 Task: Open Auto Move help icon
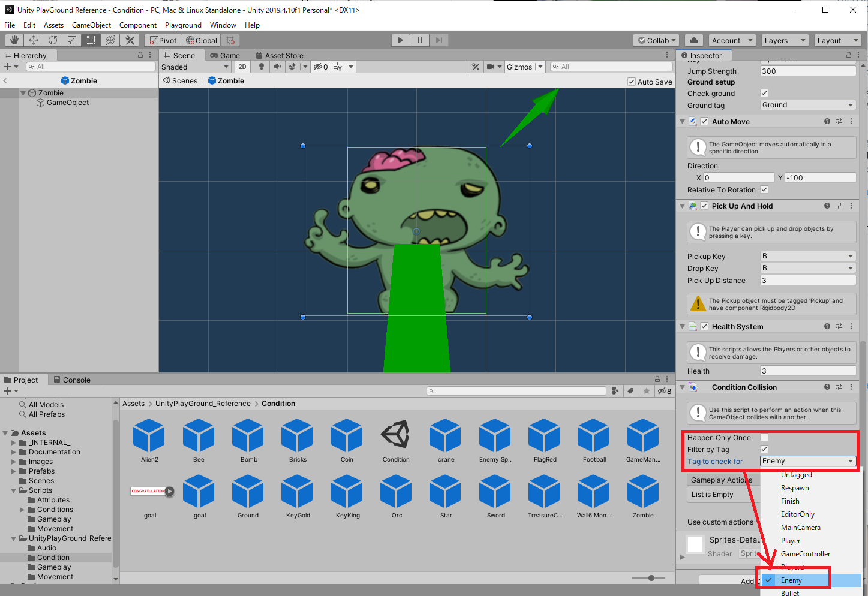pyautogui.click(x=827, y=121)
